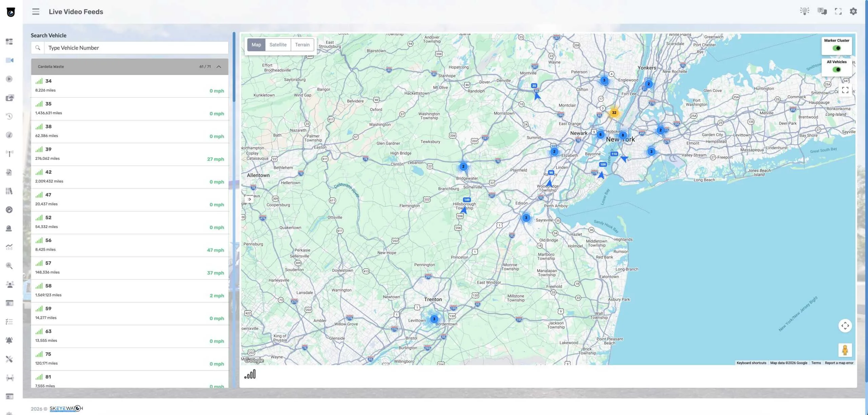This screenshot has height=415, width=868.
Task: Toggle the header fullscreen icon
Action: tap(838, 12)
